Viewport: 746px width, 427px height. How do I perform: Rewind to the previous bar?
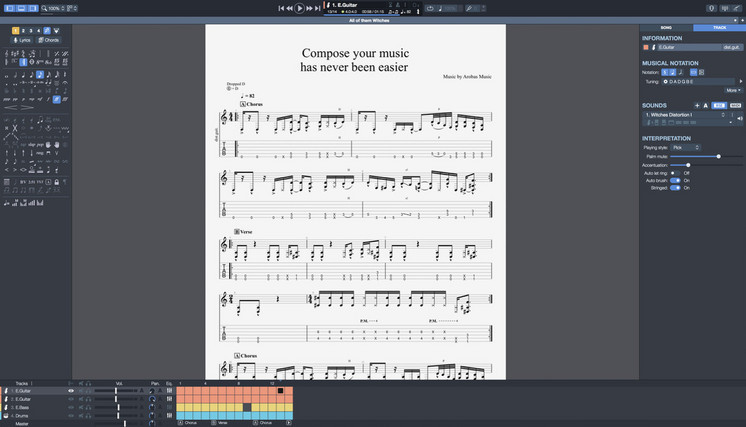tap(289, 8)
